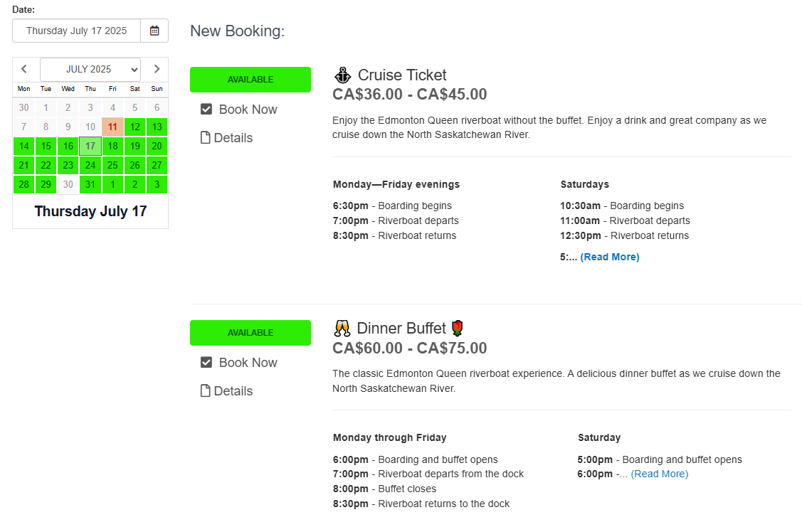
Task: Select July 18 in the calendar
Action: click(x=112, y=147)
